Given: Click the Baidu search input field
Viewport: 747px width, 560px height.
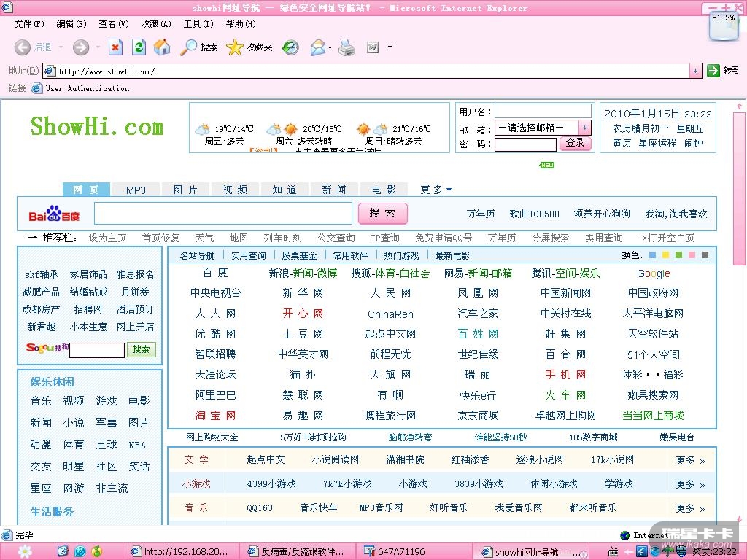Looking at the screenshot, I should [223, 213].
